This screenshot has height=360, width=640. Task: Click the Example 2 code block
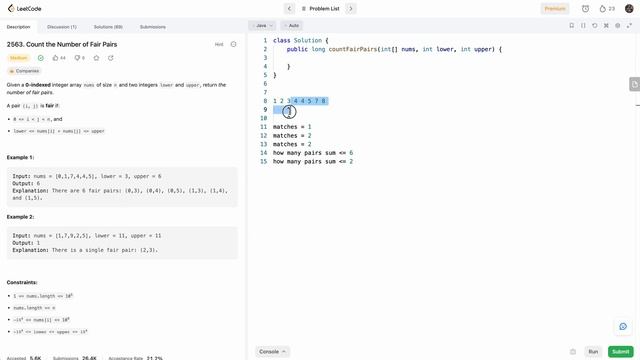[122, 243]
